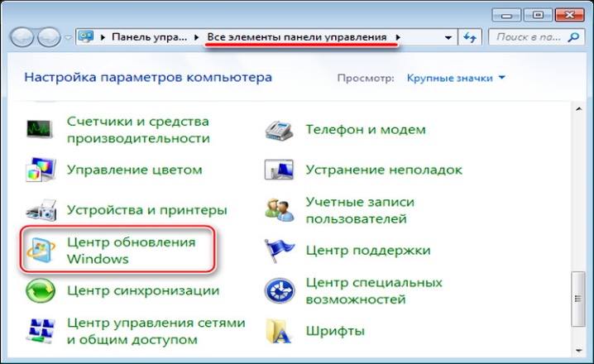Click the Поиск в па... search field
This screenshot has width=594, height=364.
535,37
